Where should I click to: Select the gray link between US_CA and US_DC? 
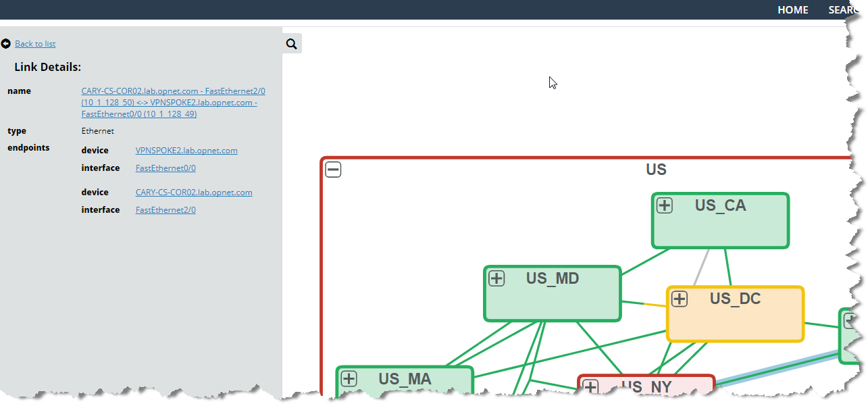[x=701, y=268]
